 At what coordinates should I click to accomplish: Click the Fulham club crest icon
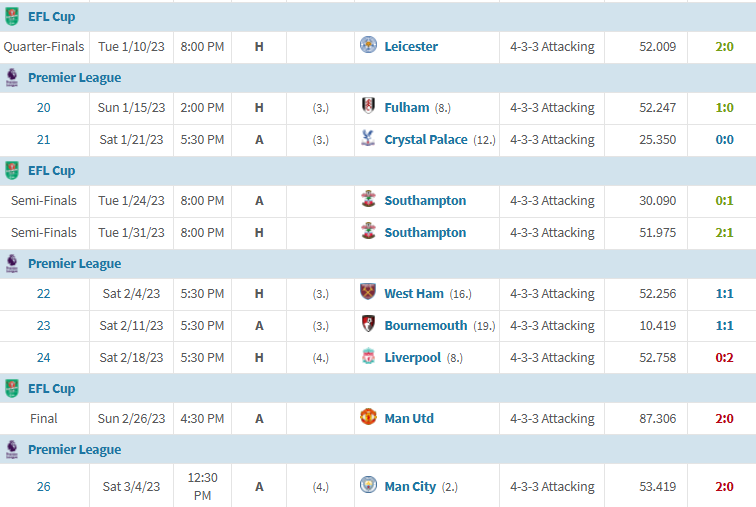pyautogui.click(x=368, y=106)
